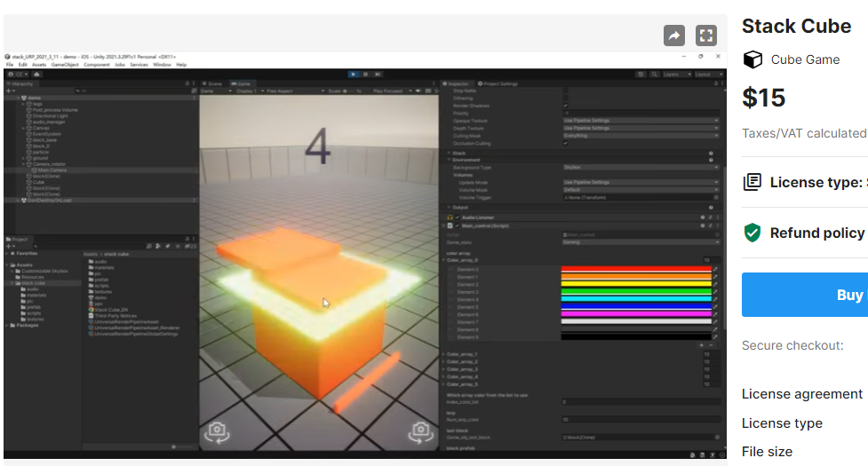868x466 pixels.
Task: Click the share arrow icon
Action: 674,36
